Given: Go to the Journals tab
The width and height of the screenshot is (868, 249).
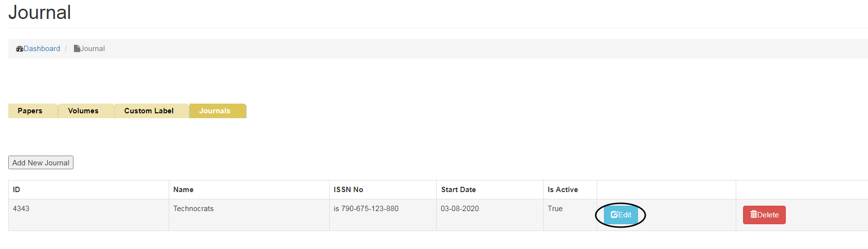Looking at the screenshot, I should tap(215, 111).
